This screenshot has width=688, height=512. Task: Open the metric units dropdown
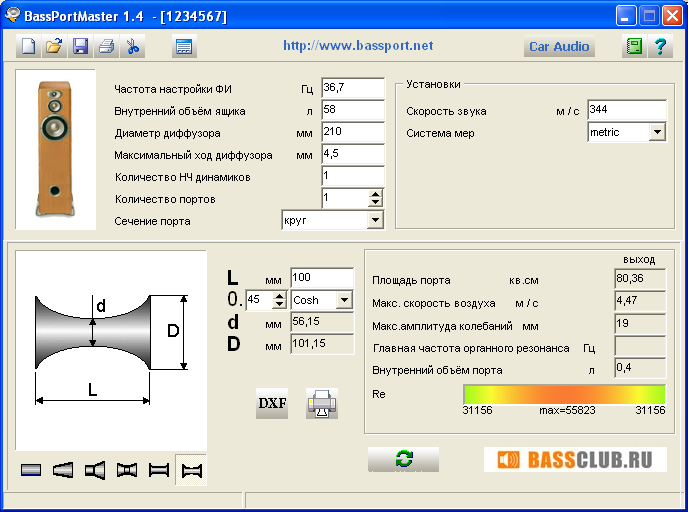coord(657,132)
